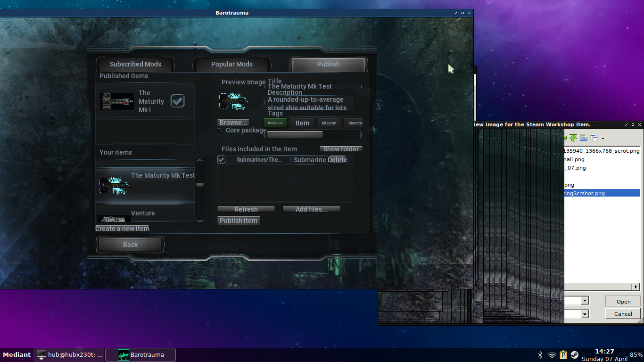Open the Wi-Fi network tray icon
This screenshot has width=644, height=362.
[552, 355]
